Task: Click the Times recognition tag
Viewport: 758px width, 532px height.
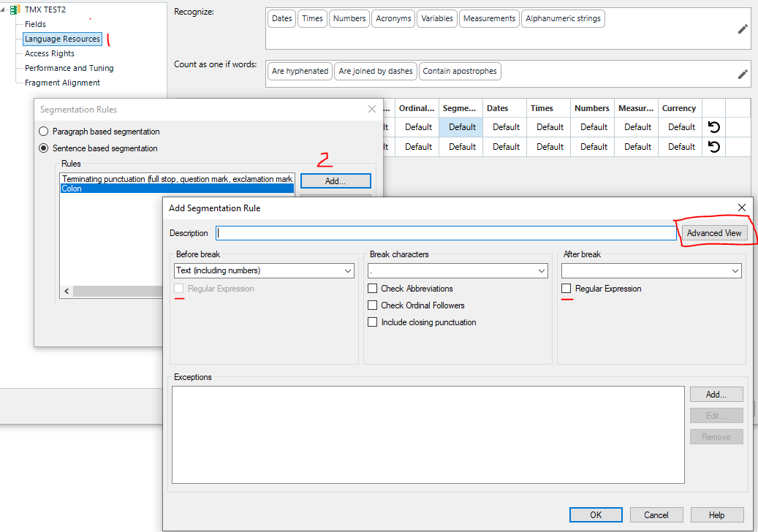Action: click(312, 18)
